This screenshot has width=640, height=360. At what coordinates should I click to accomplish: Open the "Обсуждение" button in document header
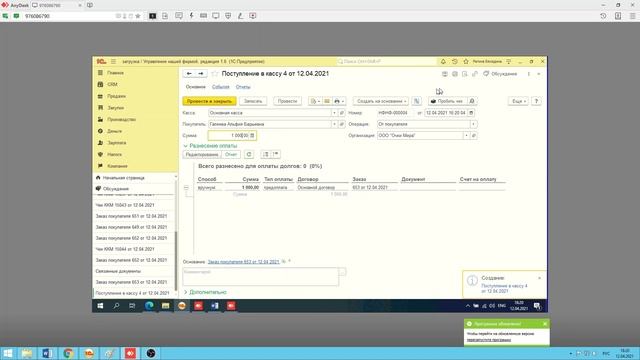tap(500, 74)
